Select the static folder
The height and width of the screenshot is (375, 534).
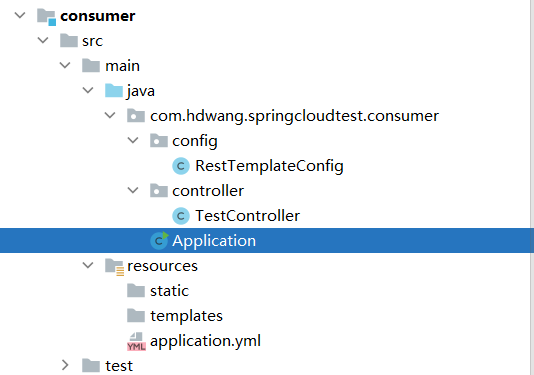pos(169,291)
